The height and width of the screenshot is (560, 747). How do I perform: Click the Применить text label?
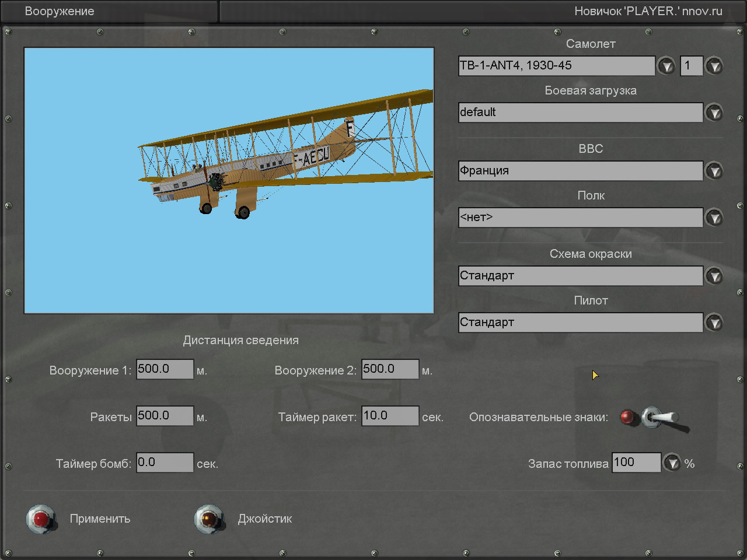click(x=100, y=519)
